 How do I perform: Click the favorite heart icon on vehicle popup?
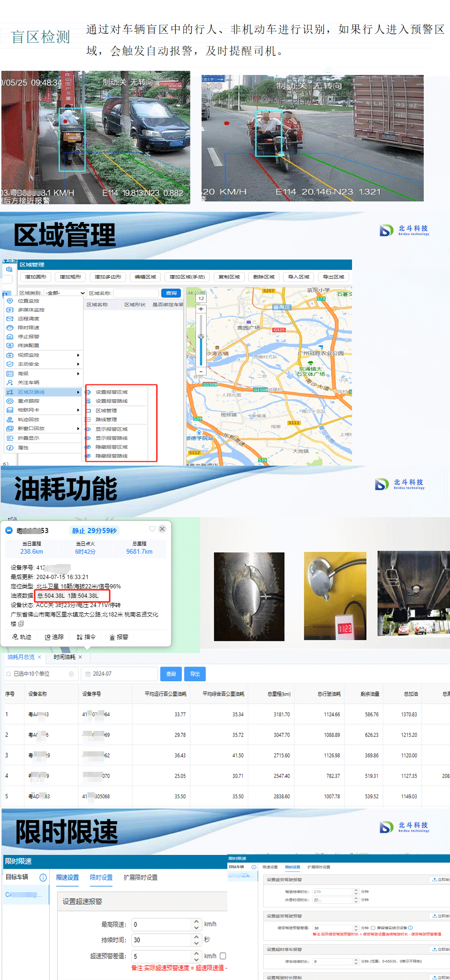coord(152,529)
